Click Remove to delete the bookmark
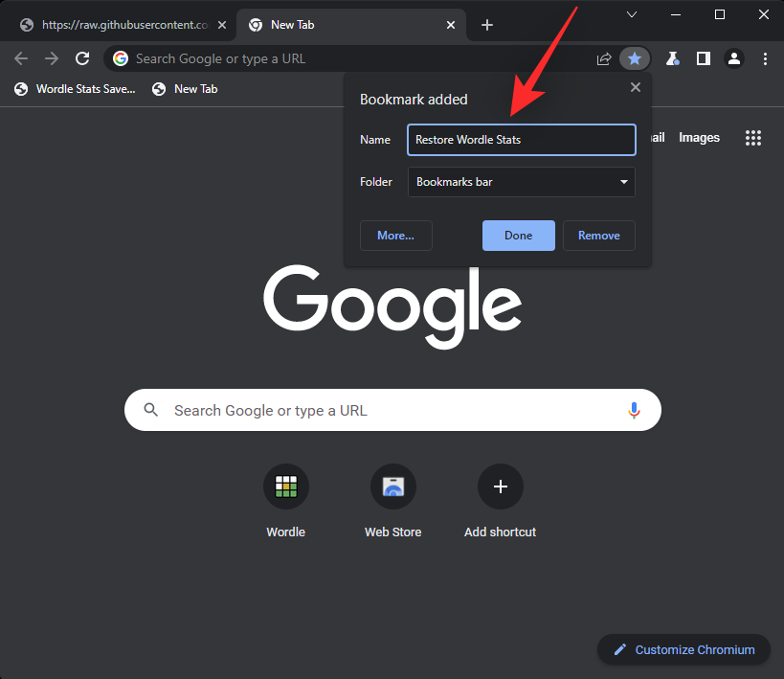The image size is (784, 679). pyautogui.click(x=598, y=236)
